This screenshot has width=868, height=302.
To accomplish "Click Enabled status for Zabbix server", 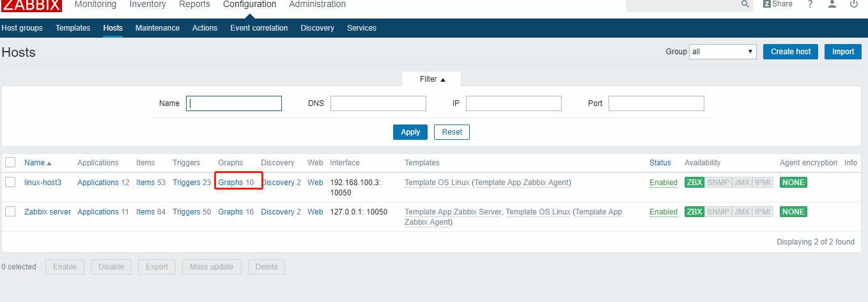I will [663, 212].
